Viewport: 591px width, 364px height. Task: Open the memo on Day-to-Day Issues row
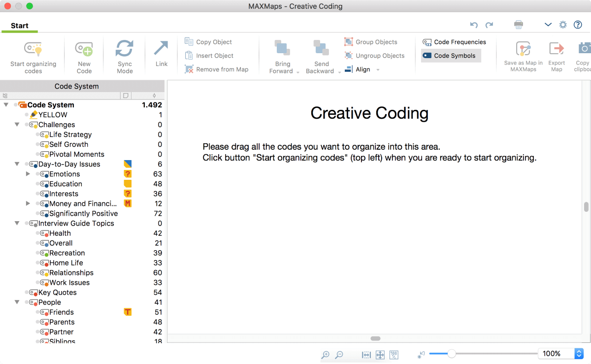(128, 164)
